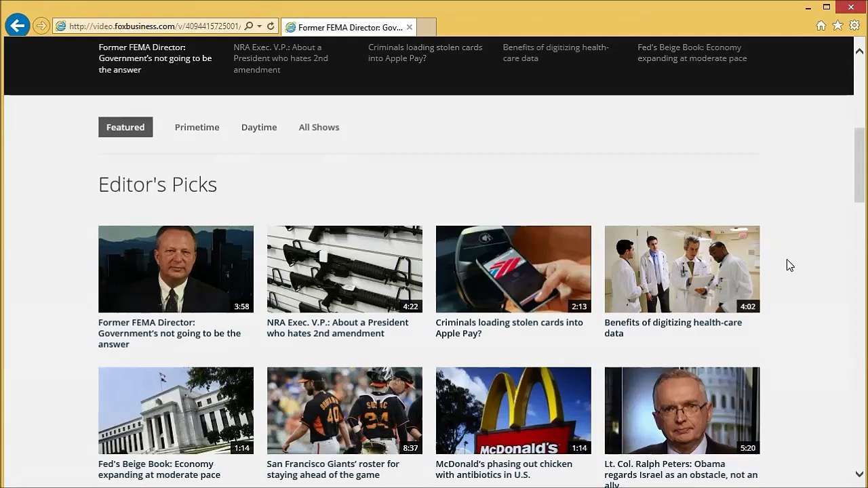Click 'Lt. Col. Ralph Peters' title link
The width and height of the screenshot is (868, 488).
click(681, 474)
